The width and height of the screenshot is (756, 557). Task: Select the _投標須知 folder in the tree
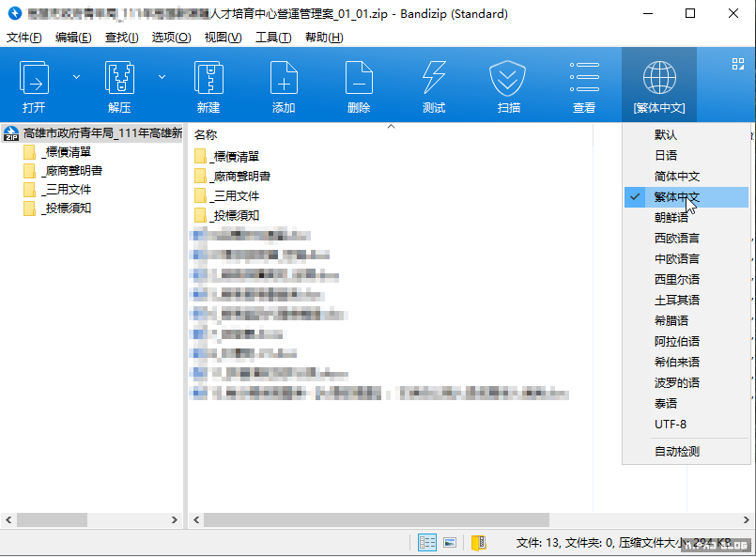(66, 209)
